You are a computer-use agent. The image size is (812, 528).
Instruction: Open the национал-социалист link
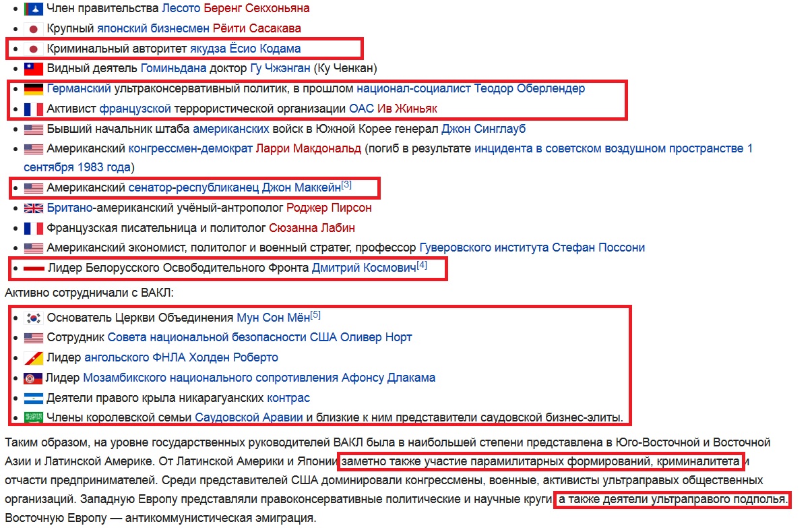[414, 88]
